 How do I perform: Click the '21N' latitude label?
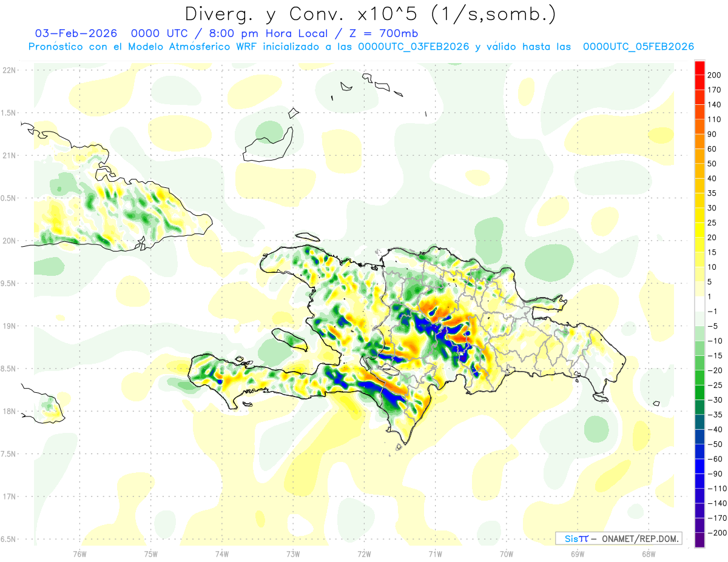pos(9,155)
